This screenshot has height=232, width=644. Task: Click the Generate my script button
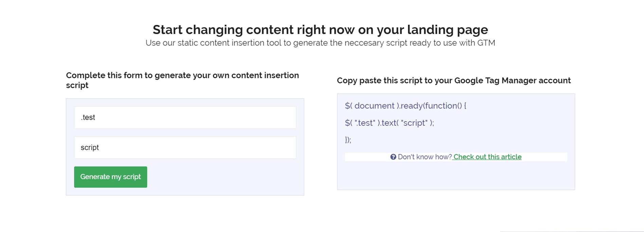110,177
